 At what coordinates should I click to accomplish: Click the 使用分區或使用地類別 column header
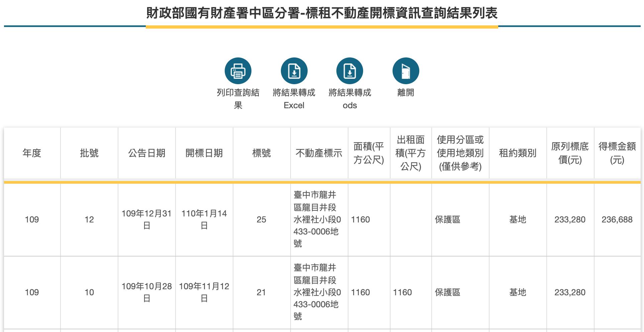pos(460,153)
